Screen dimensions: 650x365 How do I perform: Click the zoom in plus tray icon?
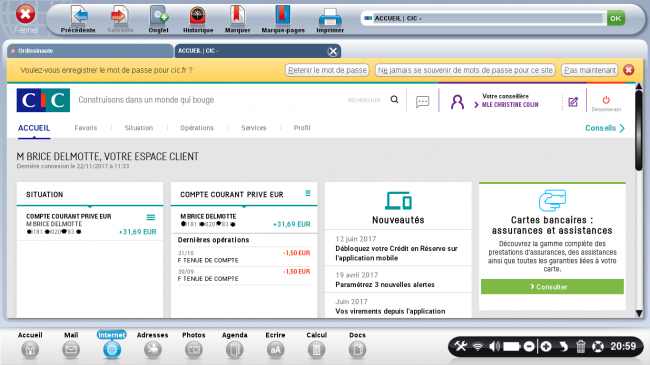coord(546,346)
